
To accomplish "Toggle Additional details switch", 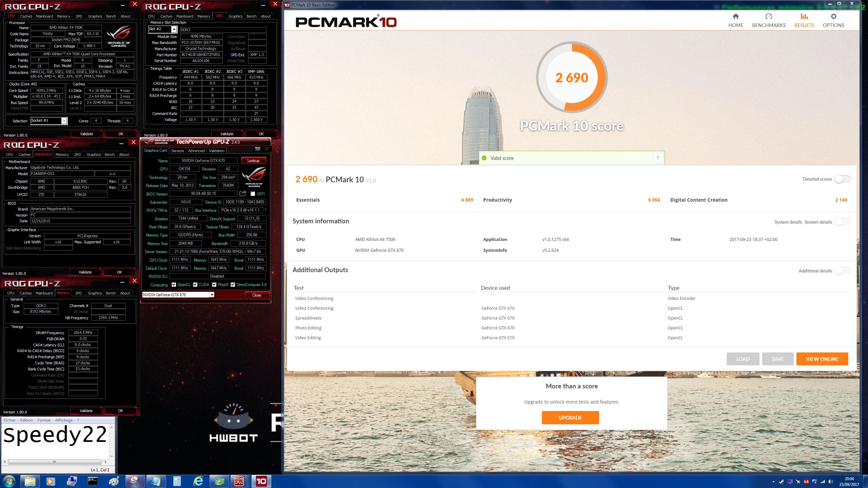I will tap(843, 271).
